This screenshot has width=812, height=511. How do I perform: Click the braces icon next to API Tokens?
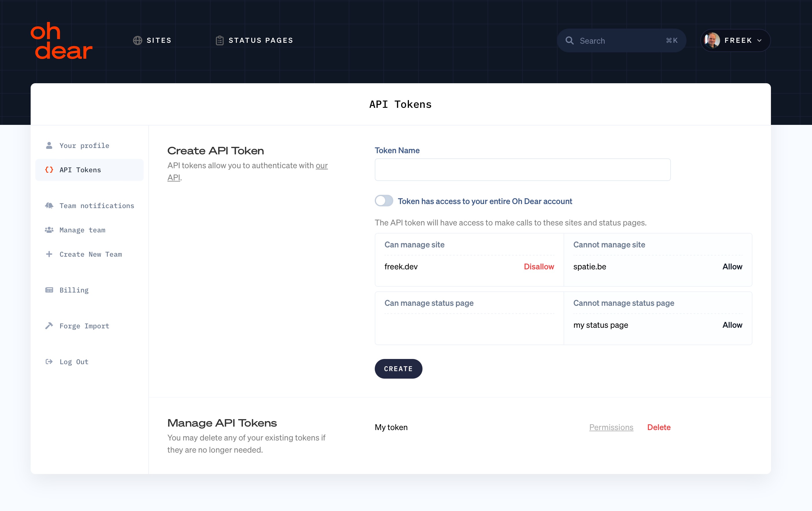pos(49,170)
